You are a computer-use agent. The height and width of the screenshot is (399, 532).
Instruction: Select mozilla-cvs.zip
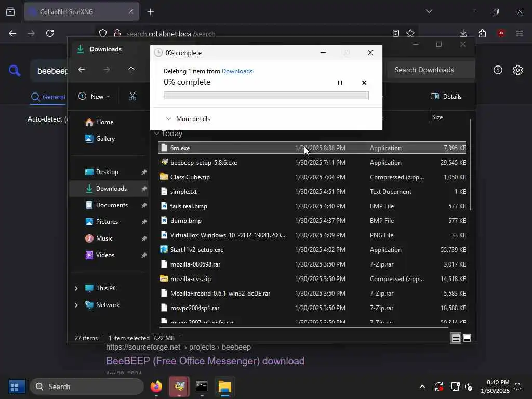312,279
